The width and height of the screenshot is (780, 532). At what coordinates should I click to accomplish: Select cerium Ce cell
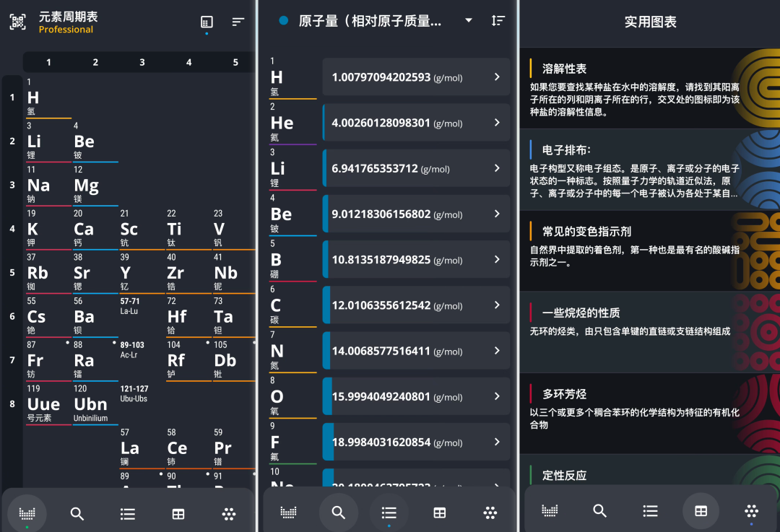188,448
